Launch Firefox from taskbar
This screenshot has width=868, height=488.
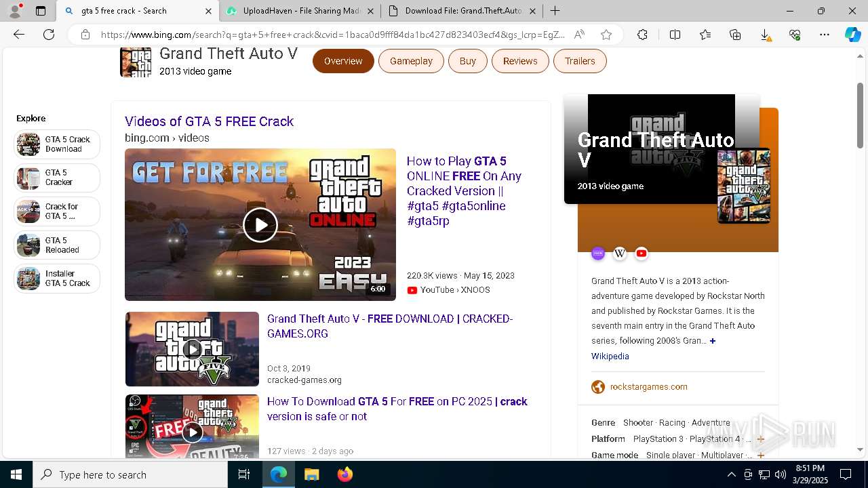pos(345,474)
